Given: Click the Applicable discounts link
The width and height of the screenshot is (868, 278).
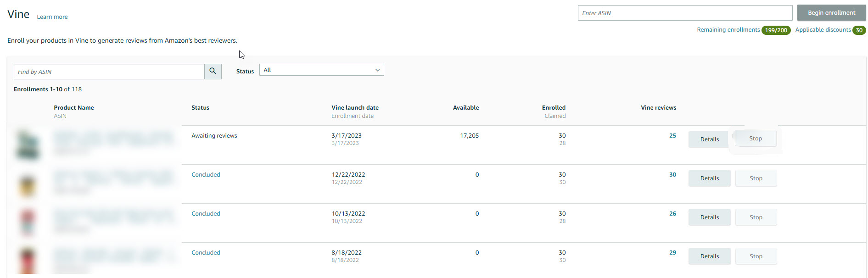Looking at the screenshot, I should pyautogui.click(x=823, y=30).
